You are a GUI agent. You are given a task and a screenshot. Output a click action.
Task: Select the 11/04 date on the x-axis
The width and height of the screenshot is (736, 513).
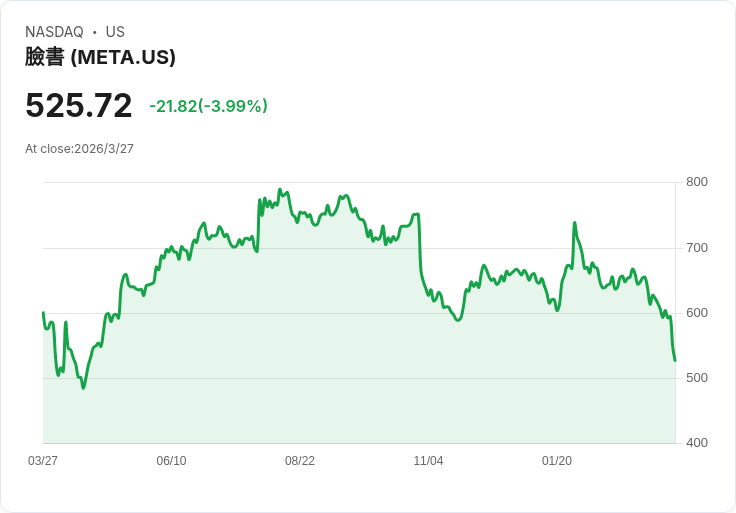tap(428, 461)
